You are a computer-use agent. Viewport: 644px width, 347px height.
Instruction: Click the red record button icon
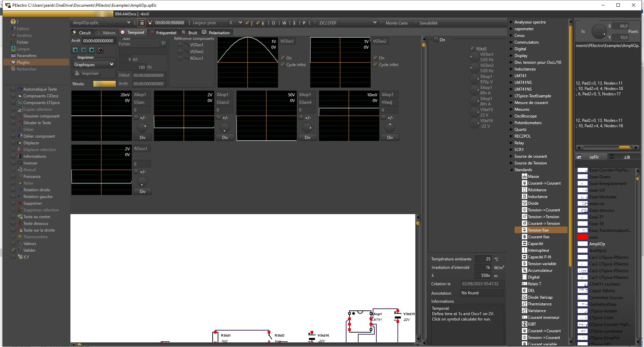[100, 50]
